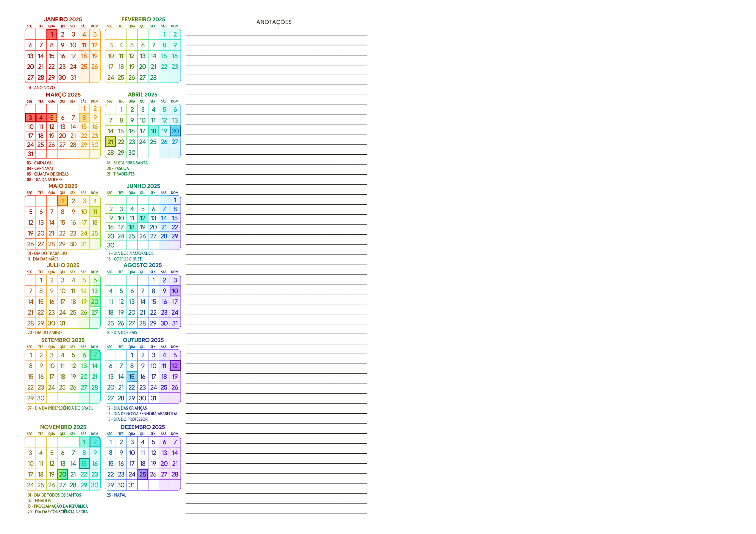
Task: Click the MAIO 2025 month heading
Action: point(63,186)
